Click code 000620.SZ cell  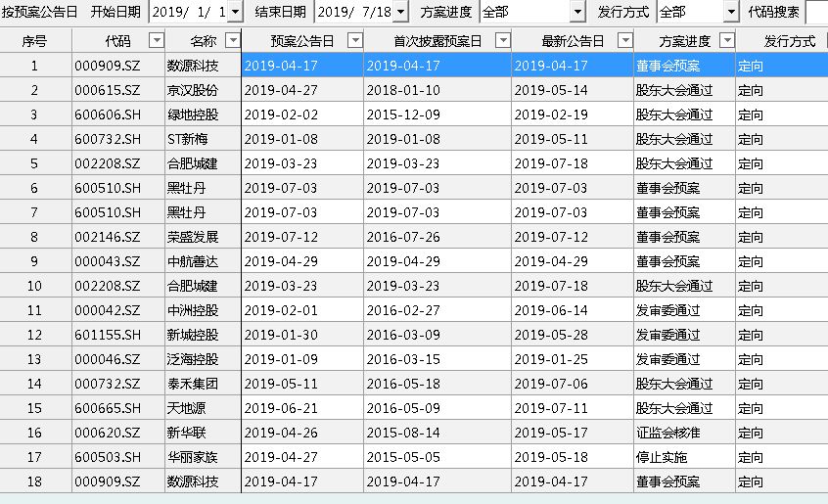point(118,433)
